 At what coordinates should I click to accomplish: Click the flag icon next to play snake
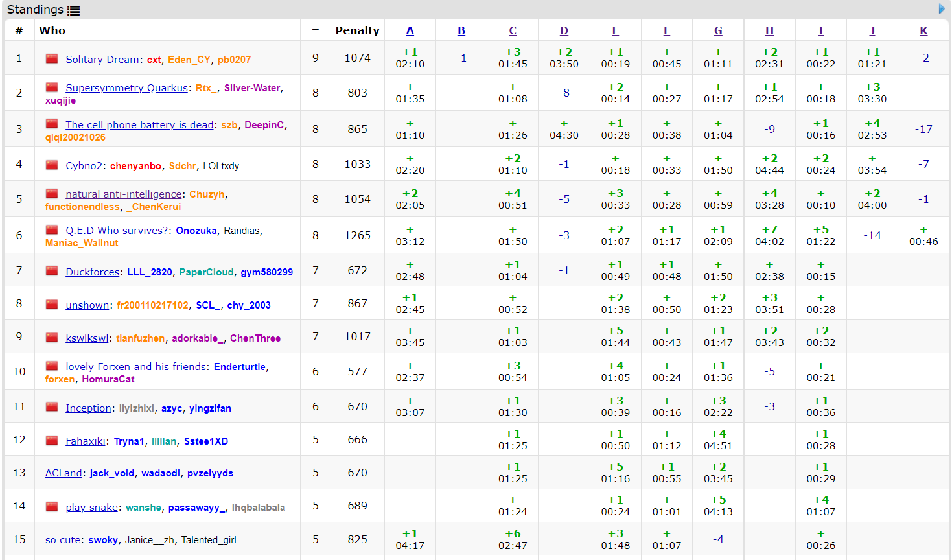52,507
